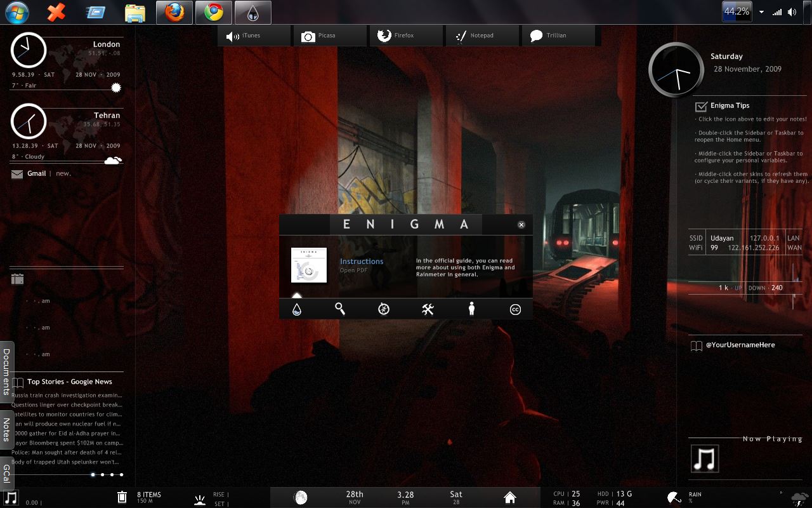Open 'Police: Man sought after death' story
The width and height of the screenshot is (812, 508).
(67, 452)
